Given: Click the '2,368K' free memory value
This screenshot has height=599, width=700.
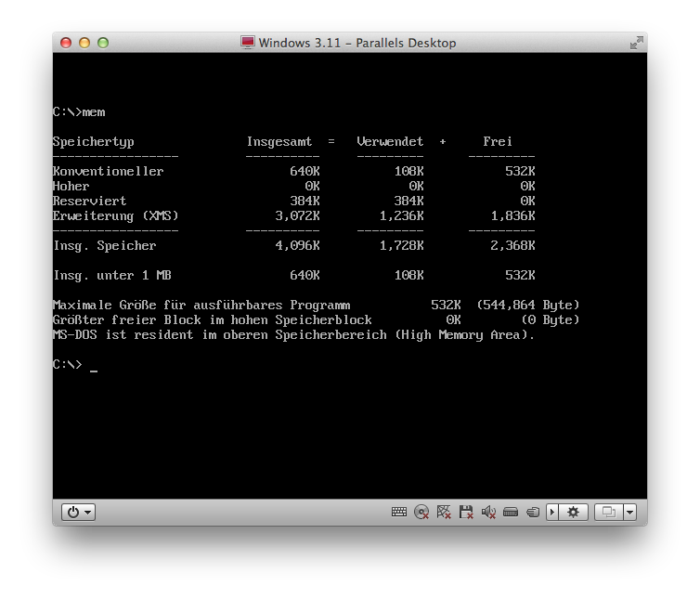Looking at the screenshot, I should click(x=512, y=246).
